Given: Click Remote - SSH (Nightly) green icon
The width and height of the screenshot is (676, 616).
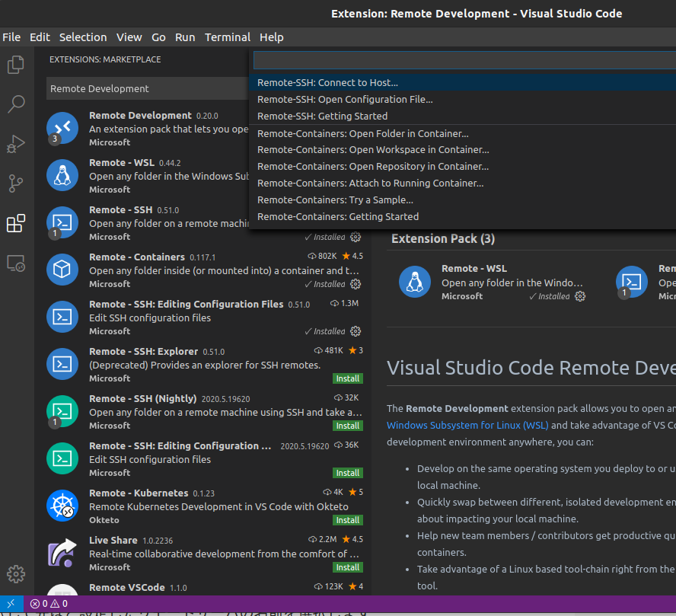Looking at the screenshot, I should pos(62,411).
